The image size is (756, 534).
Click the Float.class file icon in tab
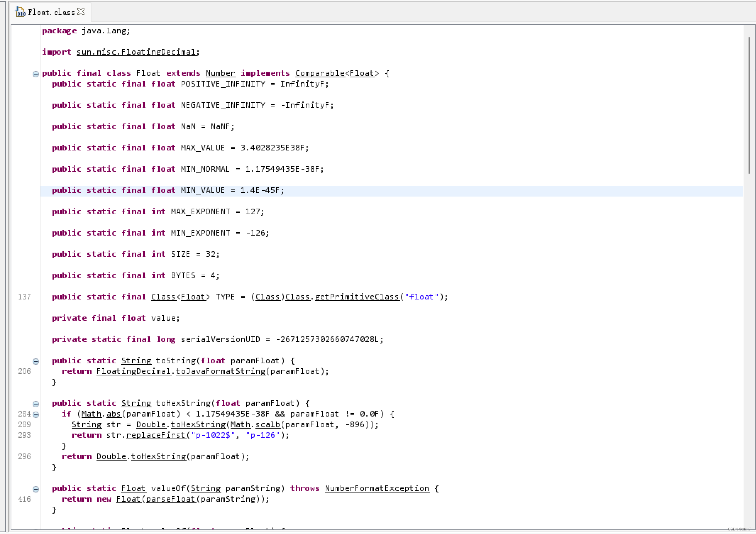(x=20, y=12)
